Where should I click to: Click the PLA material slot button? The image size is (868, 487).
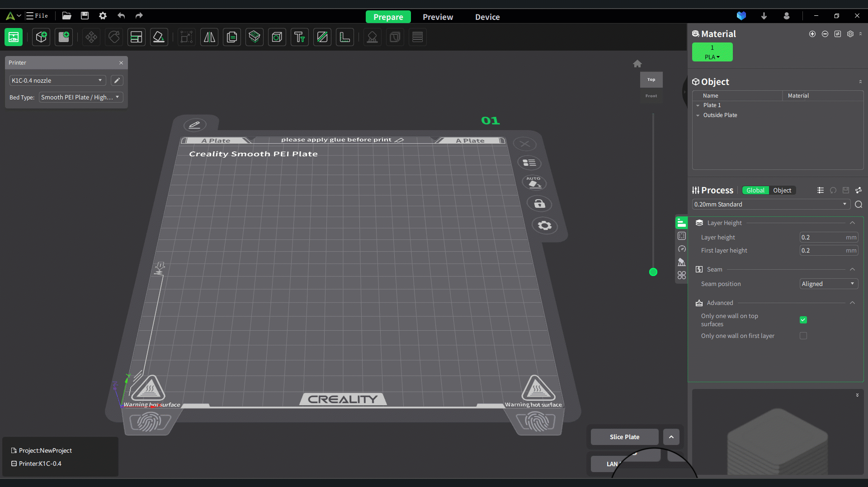tap(712, 52)
